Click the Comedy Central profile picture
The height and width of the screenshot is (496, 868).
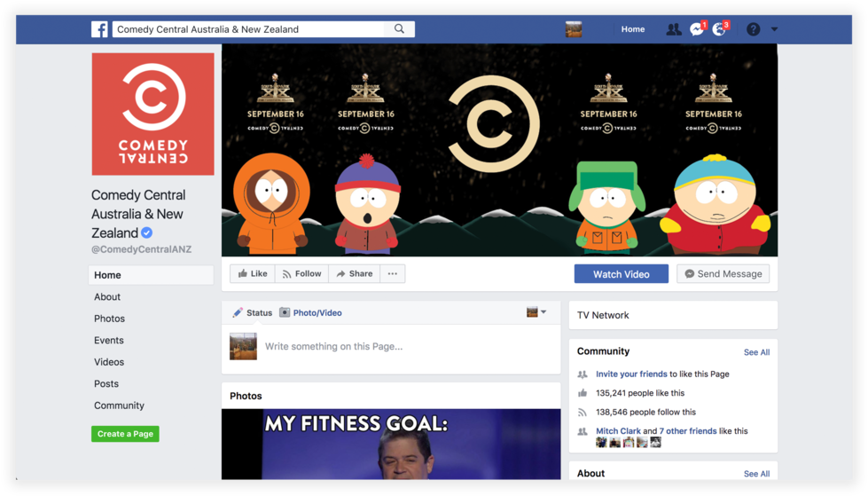(152, 114)
